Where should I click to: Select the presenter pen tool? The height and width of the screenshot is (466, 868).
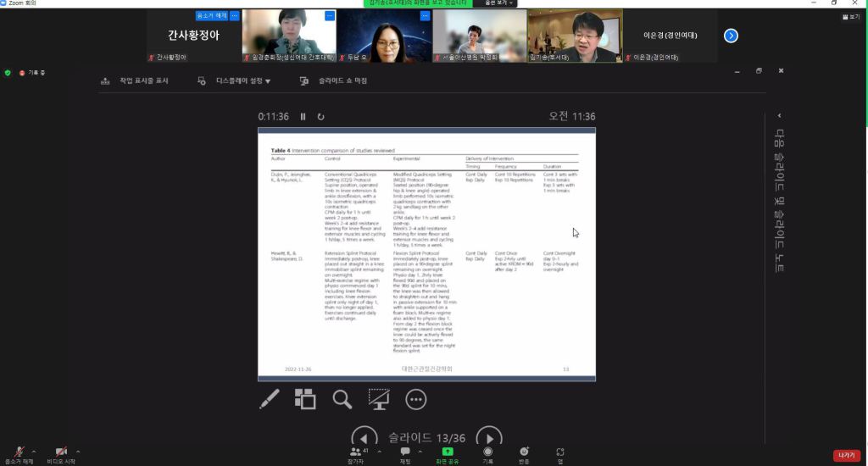pyautogui.click(x=270, y=399)
